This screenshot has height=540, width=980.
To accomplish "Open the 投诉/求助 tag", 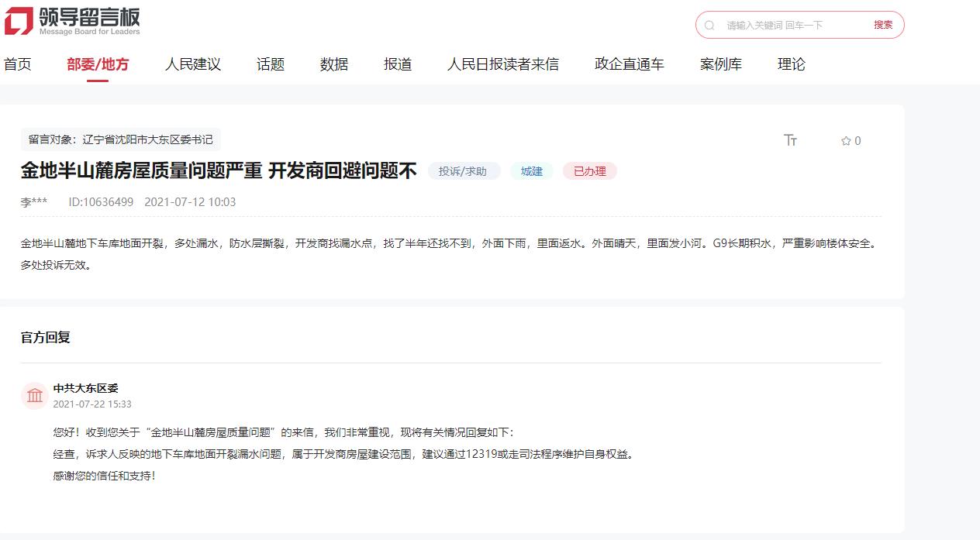I will click(x=464, y=170).
